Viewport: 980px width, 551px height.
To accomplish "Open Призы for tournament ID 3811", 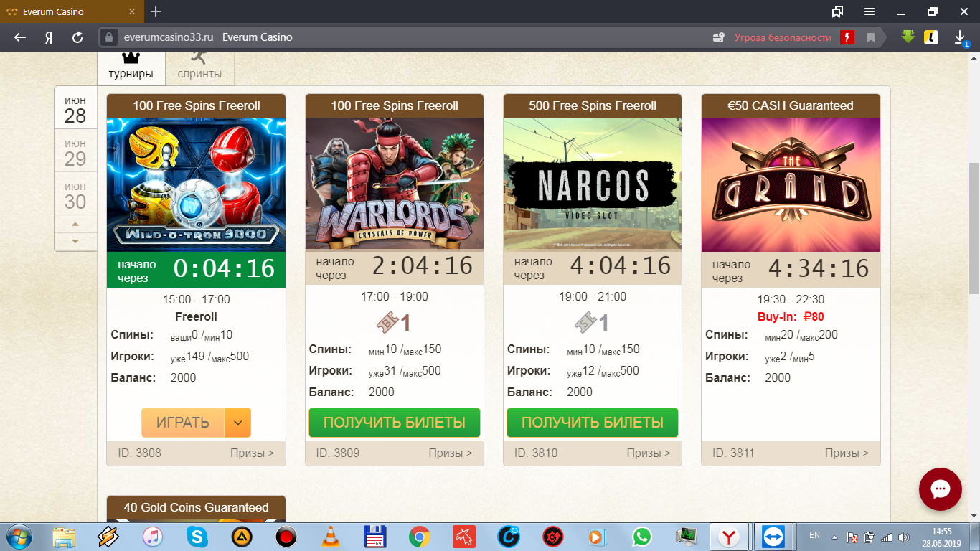I will (847, 453).
